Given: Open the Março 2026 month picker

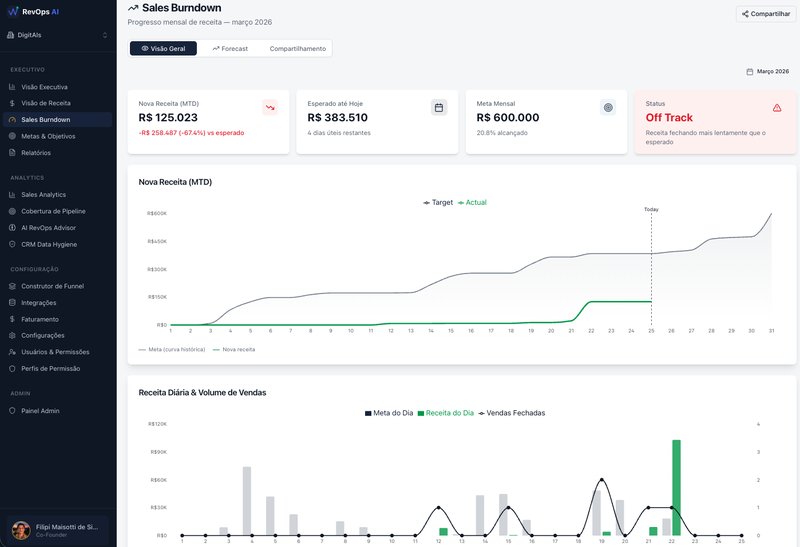Looking at the screenshot, I should (767, 71).
